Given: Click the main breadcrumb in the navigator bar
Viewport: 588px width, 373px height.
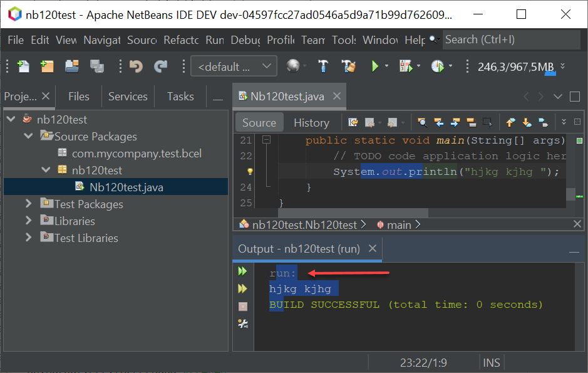Looking at the screenshot, I should (398, 225).
